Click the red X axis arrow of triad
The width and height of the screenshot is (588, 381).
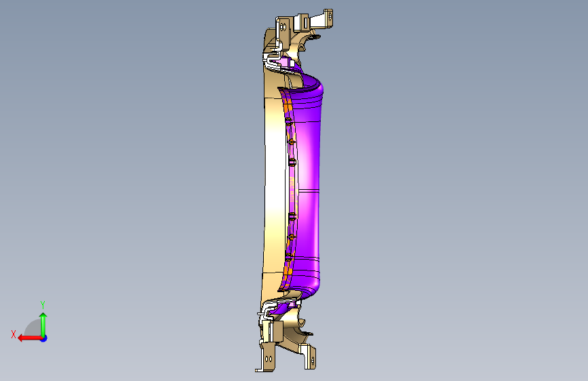pos(29,338)
